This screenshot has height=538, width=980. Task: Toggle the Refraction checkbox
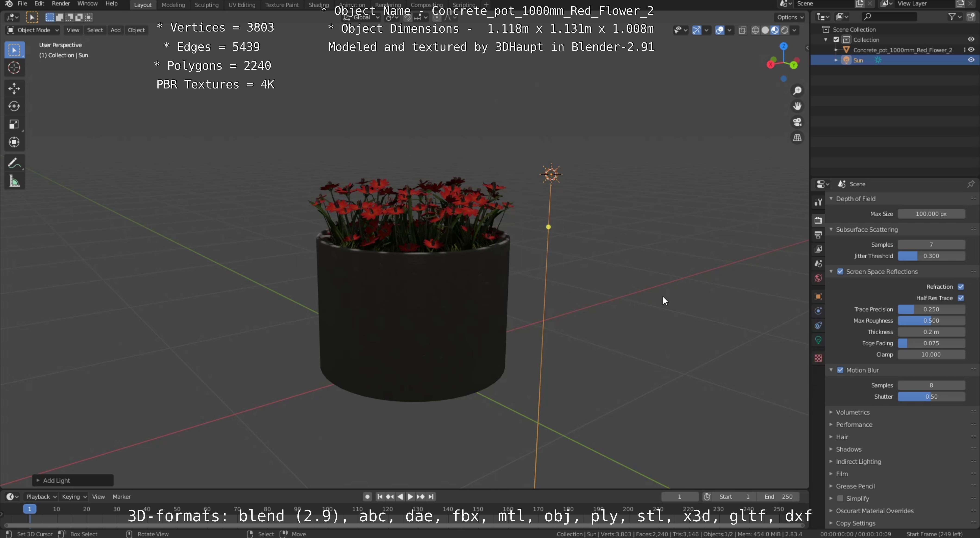coord(961,287)
